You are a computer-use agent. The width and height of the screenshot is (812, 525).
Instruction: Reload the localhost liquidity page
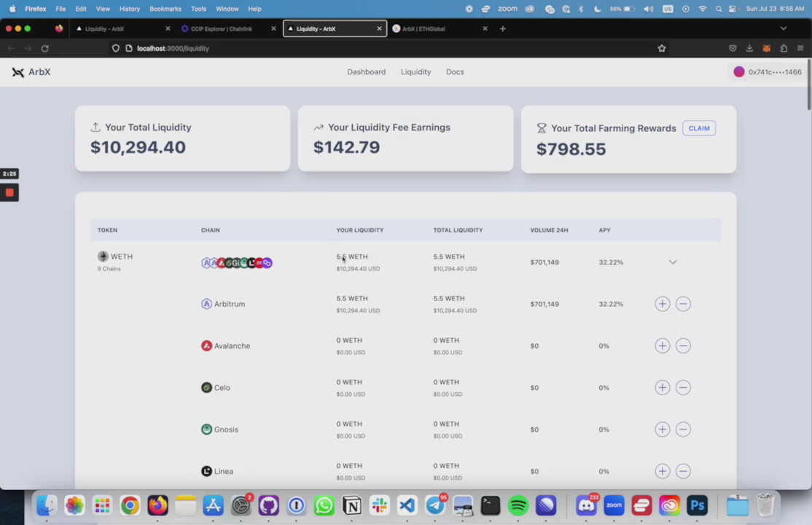pos(45,48)
